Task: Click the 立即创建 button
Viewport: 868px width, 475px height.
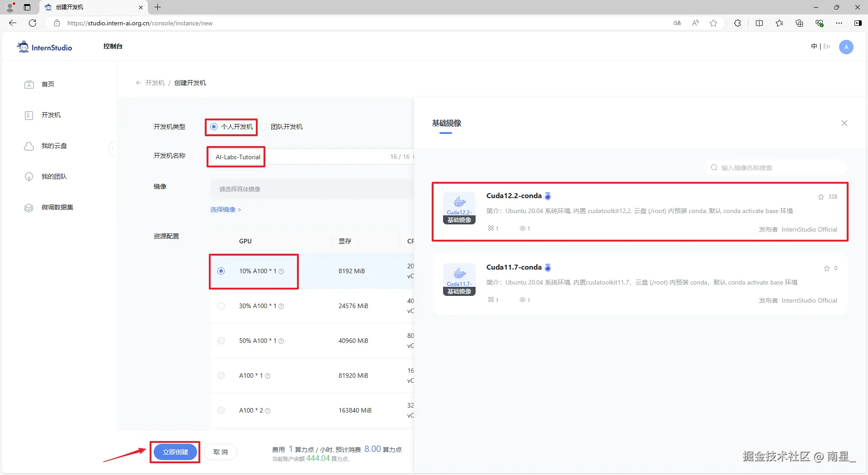Action: pyautogui.click(x=175, y=452)
